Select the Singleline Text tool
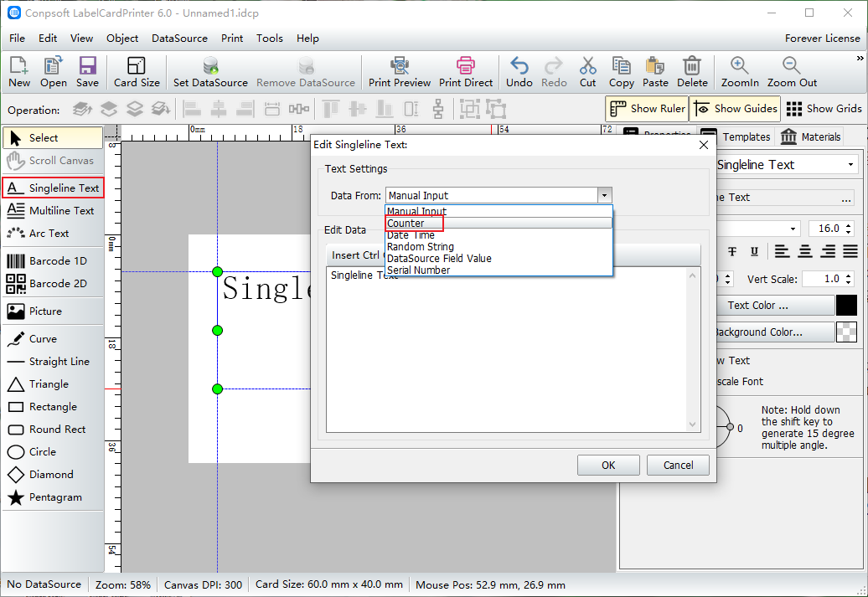 pos(53,188)
